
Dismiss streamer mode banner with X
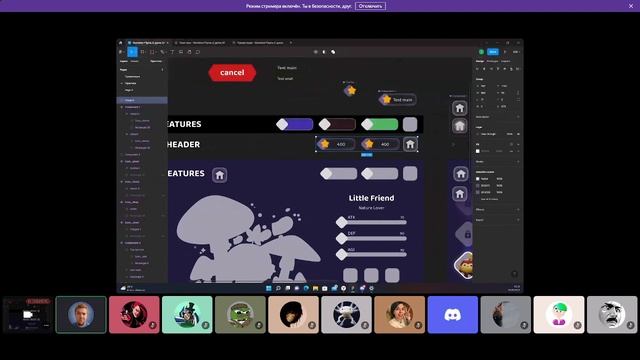631,6
